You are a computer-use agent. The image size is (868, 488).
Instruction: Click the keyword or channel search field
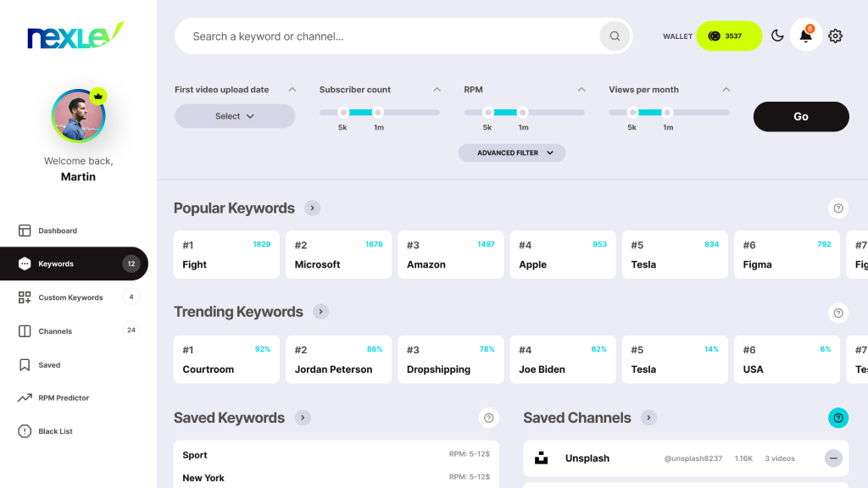tap(390, 36)
